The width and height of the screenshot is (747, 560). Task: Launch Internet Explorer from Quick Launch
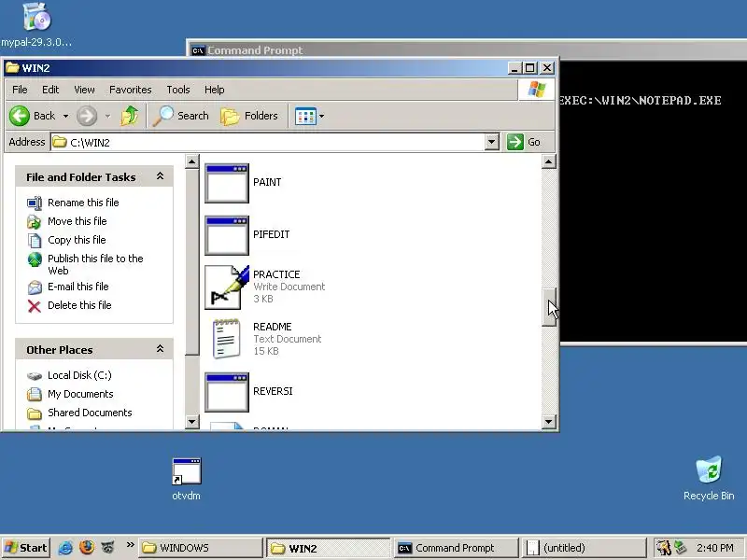(65, 548)
